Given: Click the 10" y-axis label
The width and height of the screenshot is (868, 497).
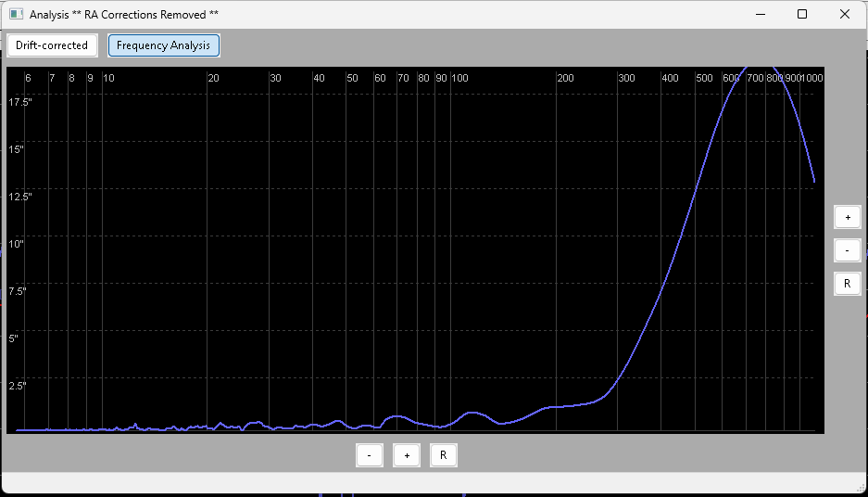Looking at the screenshot, I should coord(16,244).
